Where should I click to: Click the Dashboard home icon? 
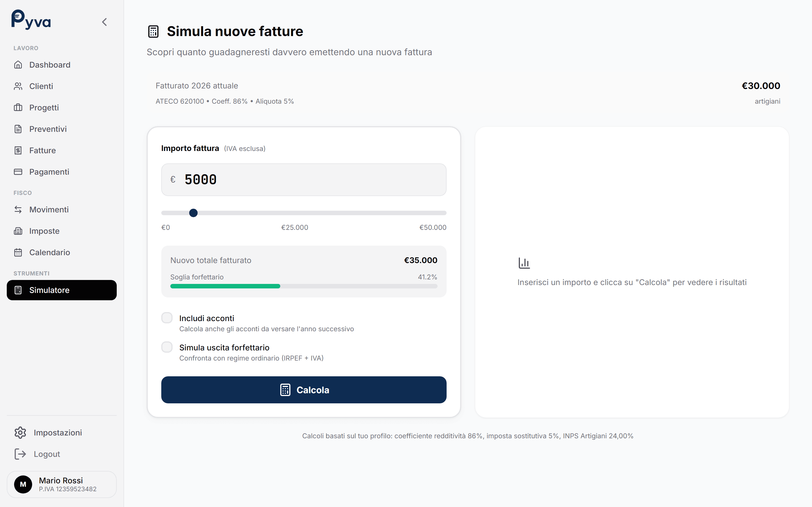click(18, 65)
